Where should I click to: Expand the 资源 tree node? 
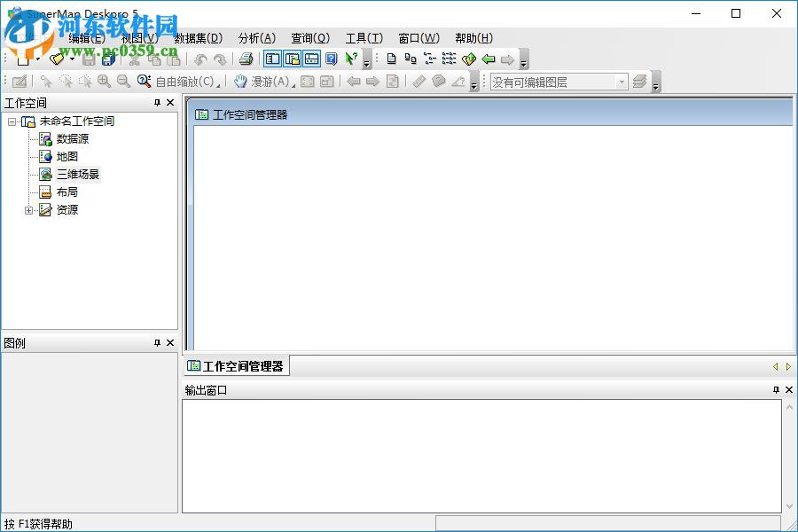tap(29, 210)
